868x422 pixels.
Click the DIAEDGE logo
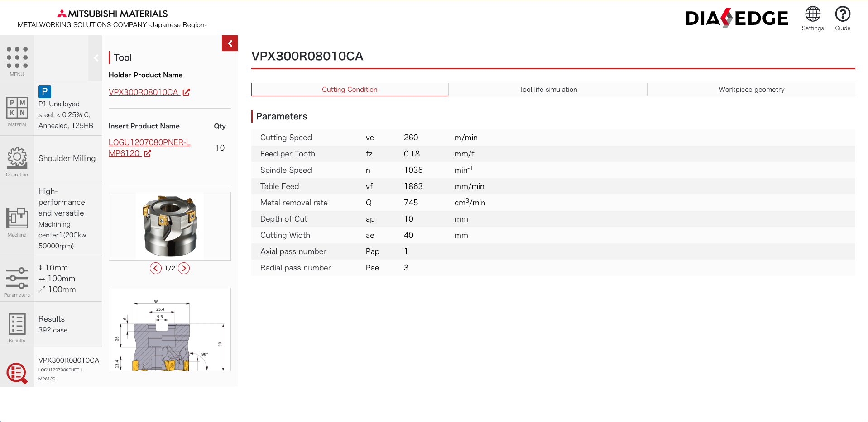737,18
